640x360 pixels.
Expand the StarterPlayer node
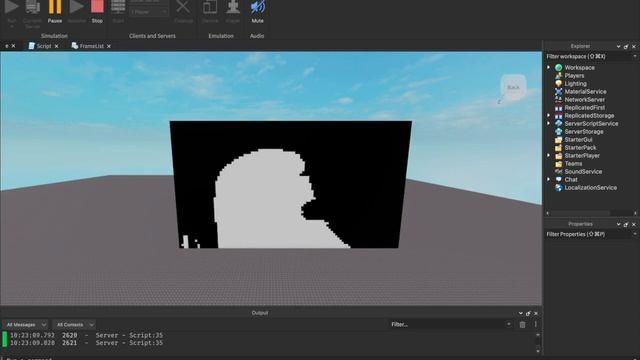(549, 156)
